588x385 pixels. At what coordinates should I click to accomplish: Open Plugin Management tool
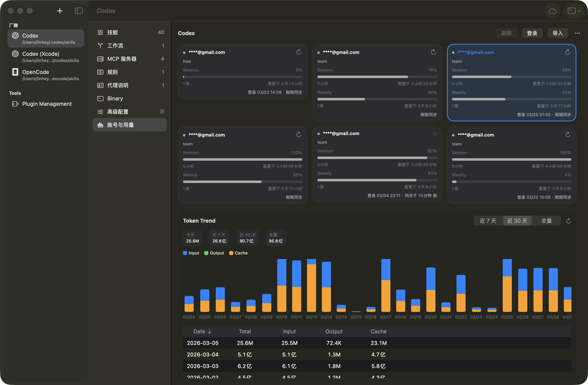47,104
